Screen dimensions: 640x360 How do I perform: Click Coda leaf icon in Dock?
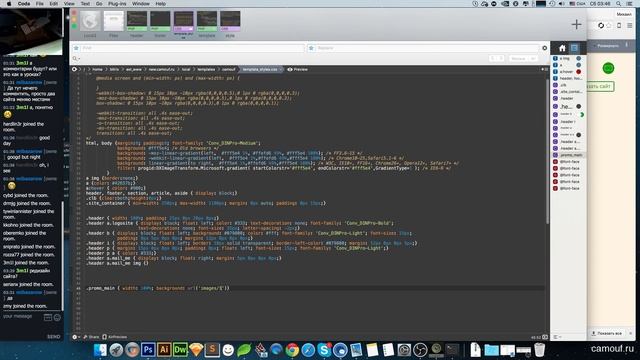click(244, 350)
